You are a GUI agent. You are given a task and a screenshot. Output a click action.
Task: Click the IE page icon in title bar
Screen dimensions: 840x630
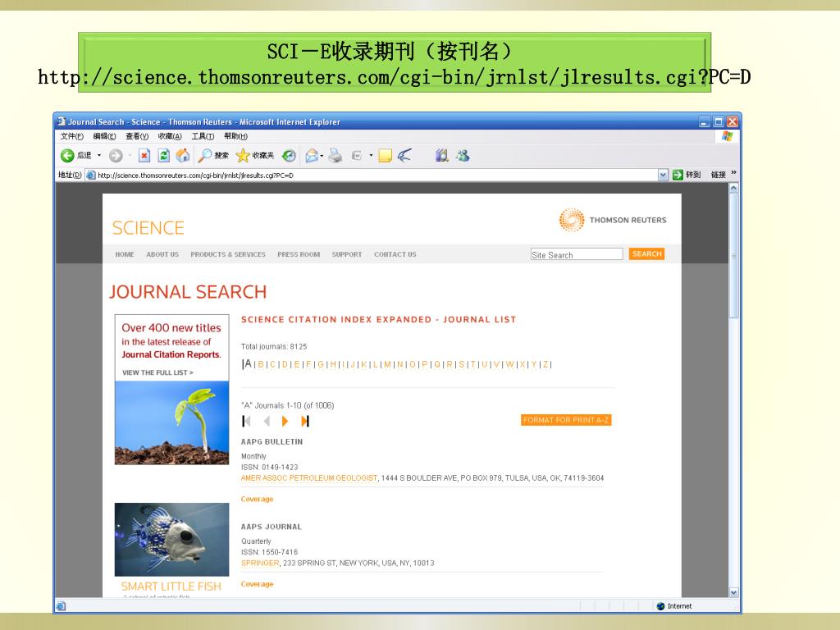tap(61, 121)
